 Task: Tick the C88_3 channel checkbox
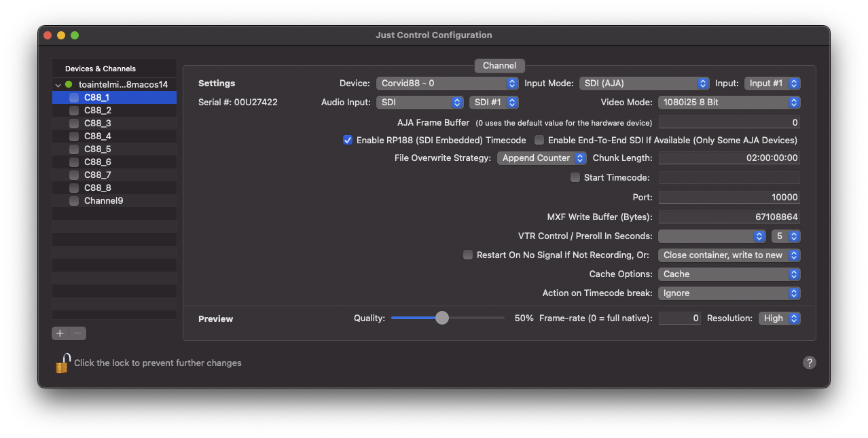(74, 124)
